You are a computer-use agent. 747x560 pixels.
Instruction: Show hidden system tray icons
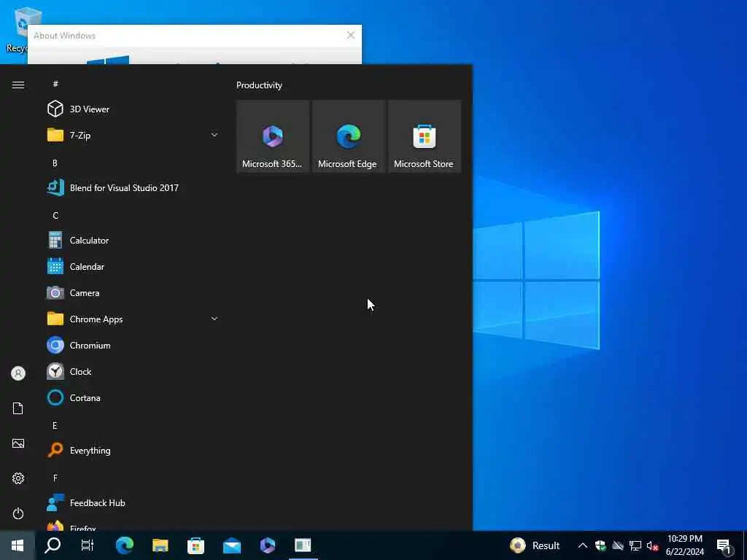(582, 545)
